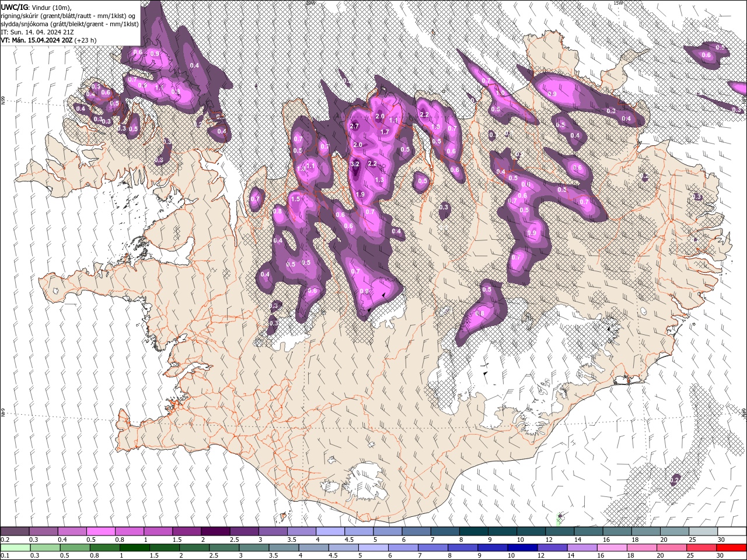Select the violet 3 swatch, upper legend

[273, 531]
